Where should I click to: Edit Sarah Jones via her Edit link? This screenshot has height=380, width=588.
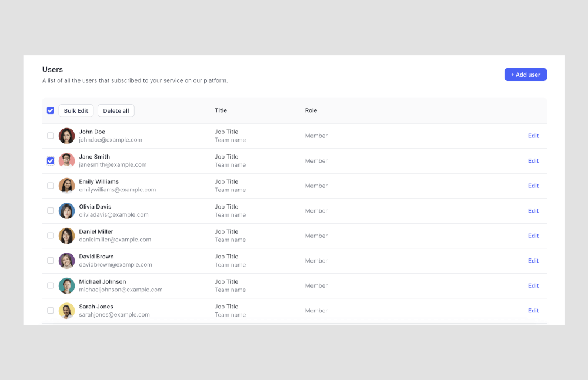pyautogui.click(x=533, y=310)
